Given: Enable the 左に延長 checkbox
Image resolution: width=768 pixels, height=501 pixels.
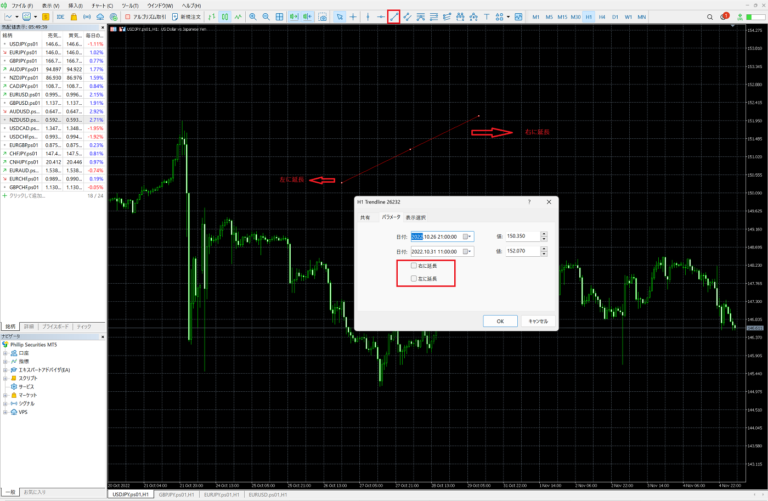Looking at the screenshot, I should tap(414, 279).
